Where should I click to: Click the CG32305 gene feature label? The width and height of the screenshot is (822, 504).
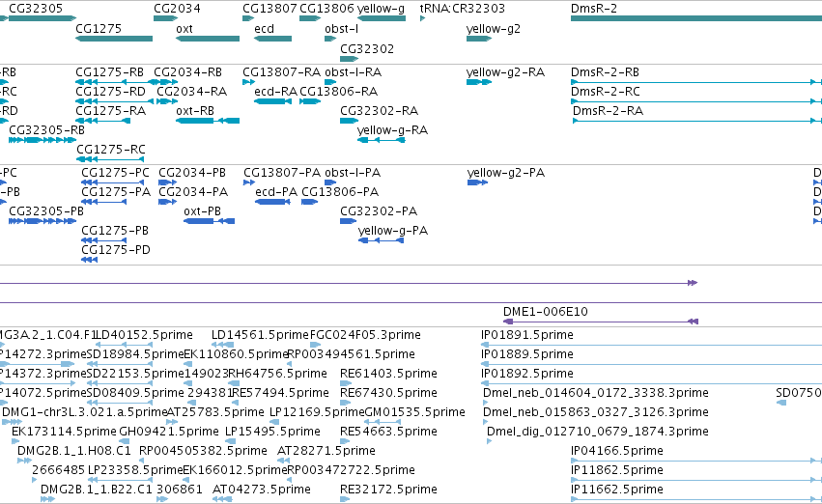36,9
